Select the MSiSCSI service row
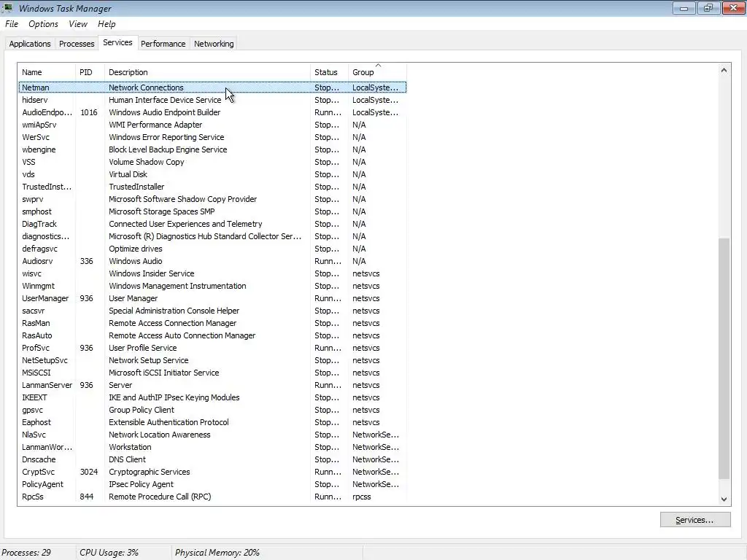This screenshot has width=747, height=560. pyautogui.click(x=212, y=373)
